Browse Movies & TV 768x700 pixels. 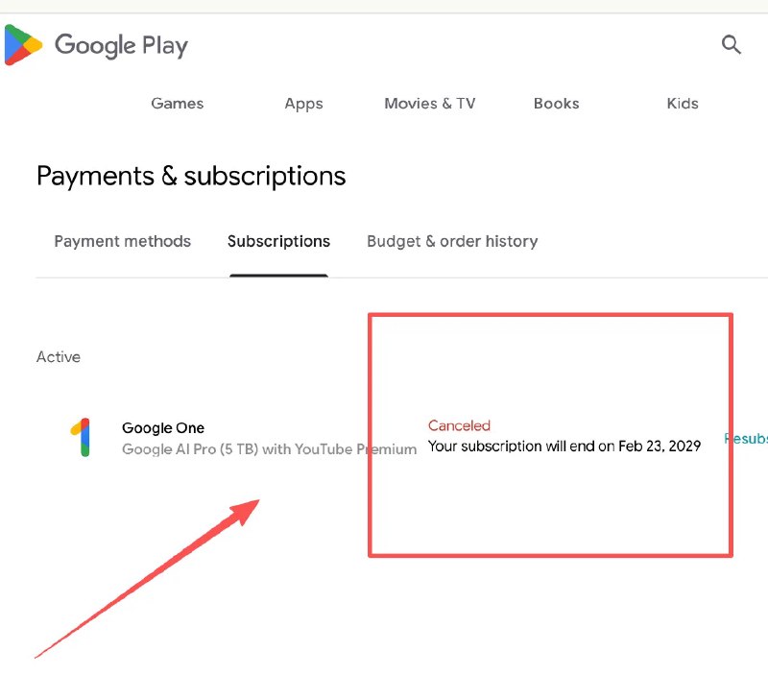429,104
